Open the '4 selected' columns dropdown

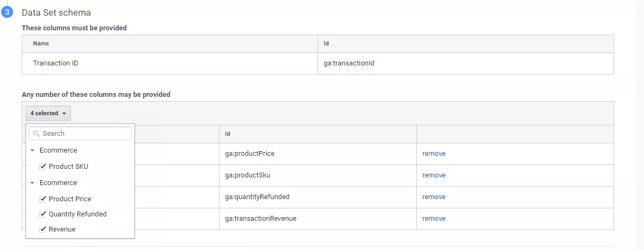tap(48, 113)
